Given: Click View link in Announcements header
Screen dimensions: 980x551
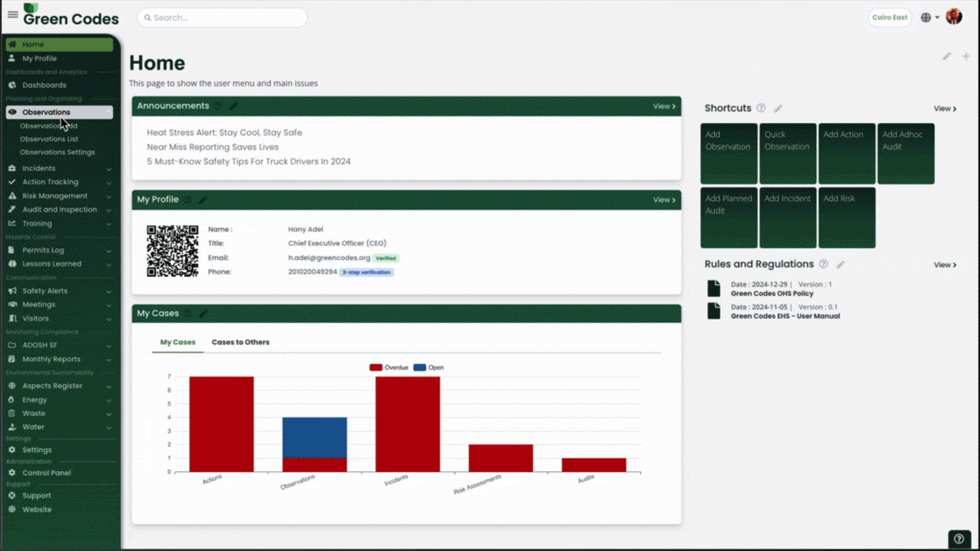Looking at the screenshot, I should pyautogui.click(x=664, y=107).
